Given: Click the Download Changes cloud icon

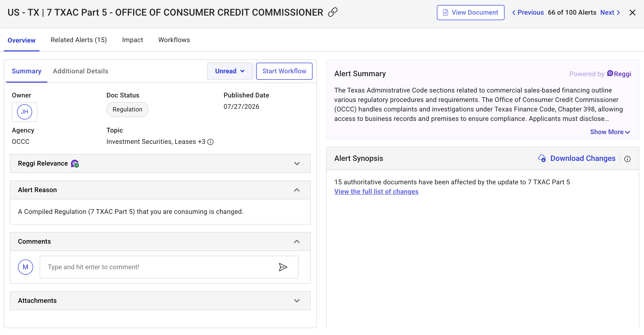Looking at the screenshot, I should [542, 158].
